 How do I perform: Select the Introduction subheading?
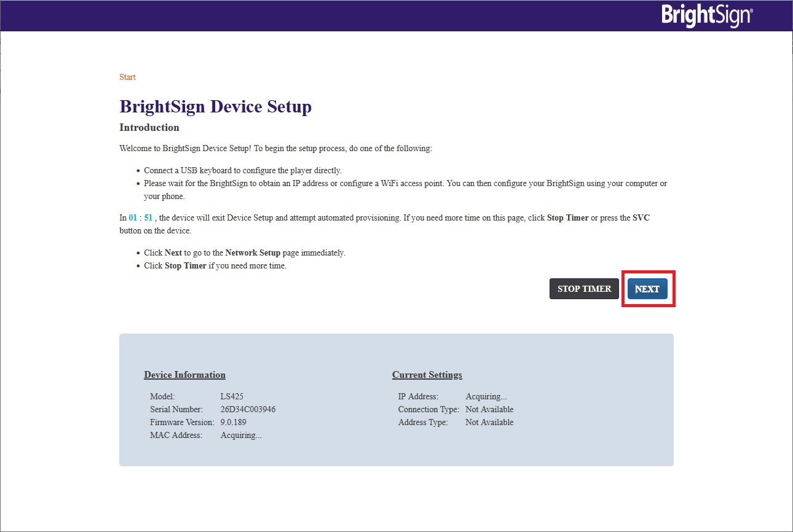point(149,127)
